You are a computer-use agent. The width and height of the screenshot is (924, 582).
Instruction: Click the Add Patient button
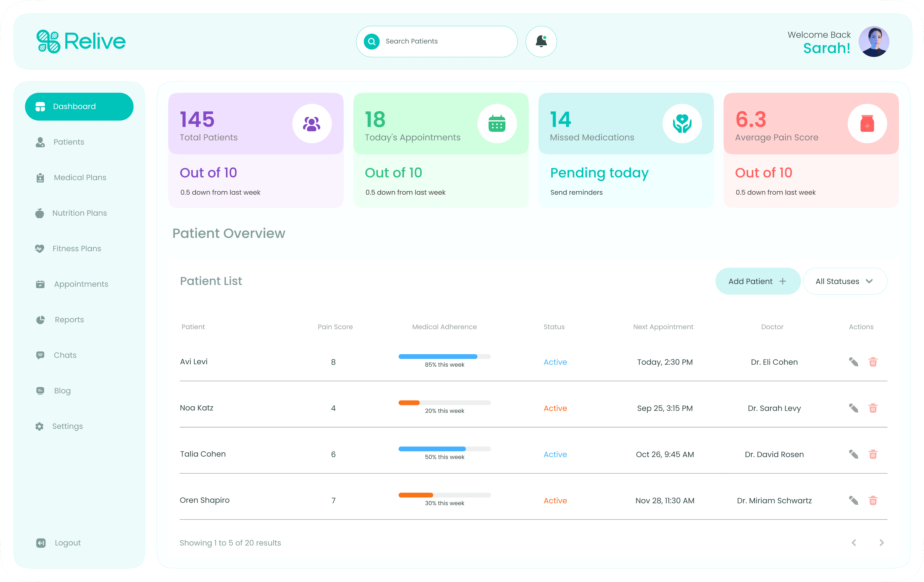click(x=757, y=281)
